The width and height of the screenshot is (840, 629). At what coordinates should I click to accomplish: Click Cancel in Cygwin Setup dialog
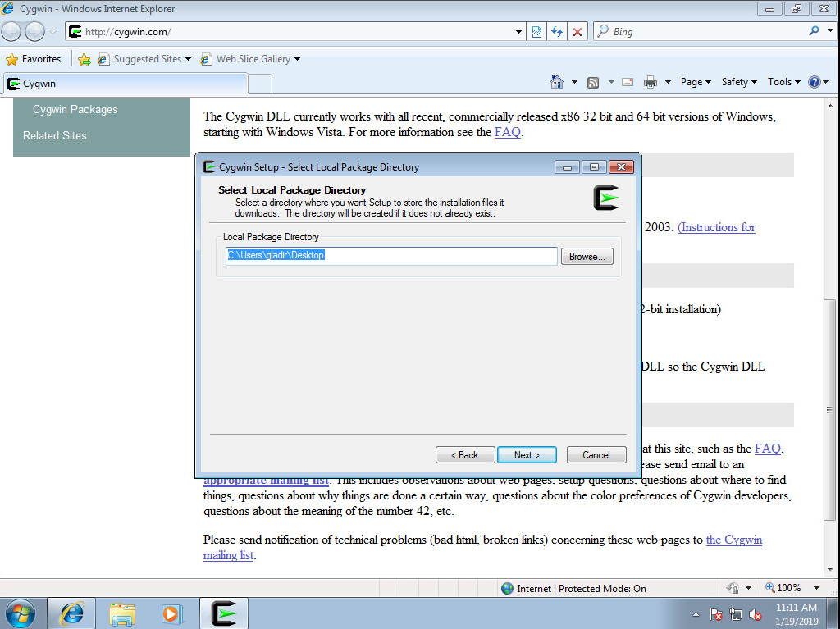(x=596, y=455)
